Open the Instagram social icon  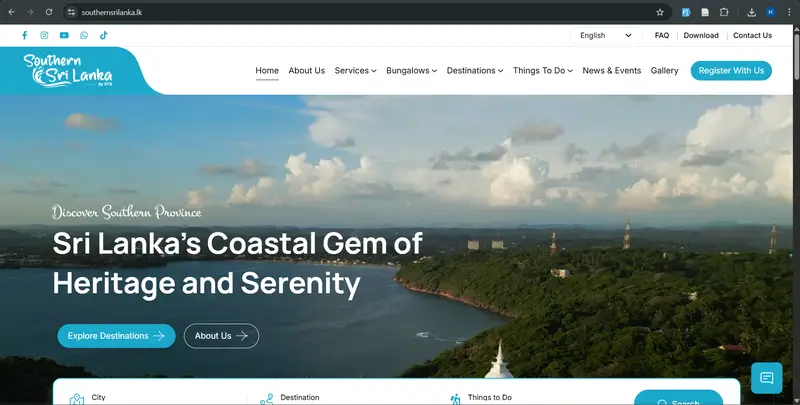(44, 35)
